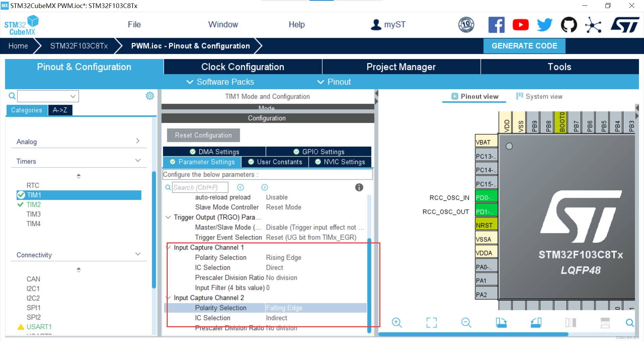Image resolution: width=644 pixels, height=342 pixels.
Task: Go to STM32F103C8Tx breadcrumb
Action: click(79, 46)
